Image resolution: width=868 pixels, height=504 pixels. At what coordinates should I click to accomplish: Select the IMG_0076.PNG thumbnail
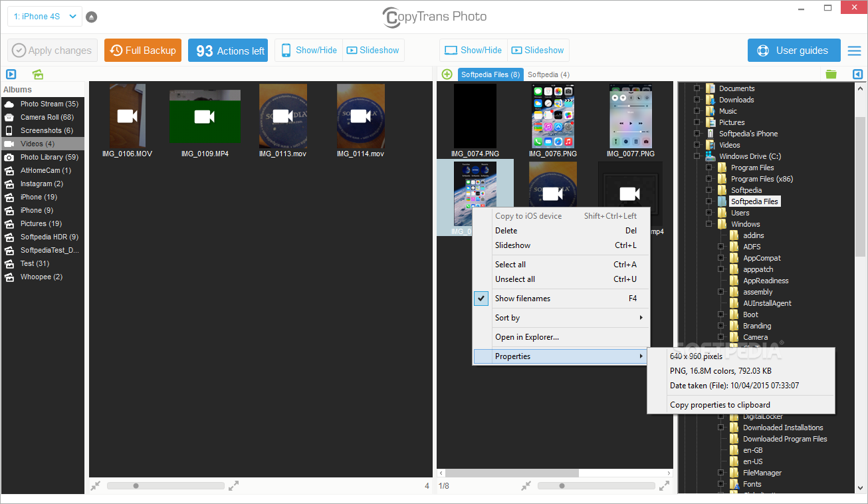[x=553, y=120]
